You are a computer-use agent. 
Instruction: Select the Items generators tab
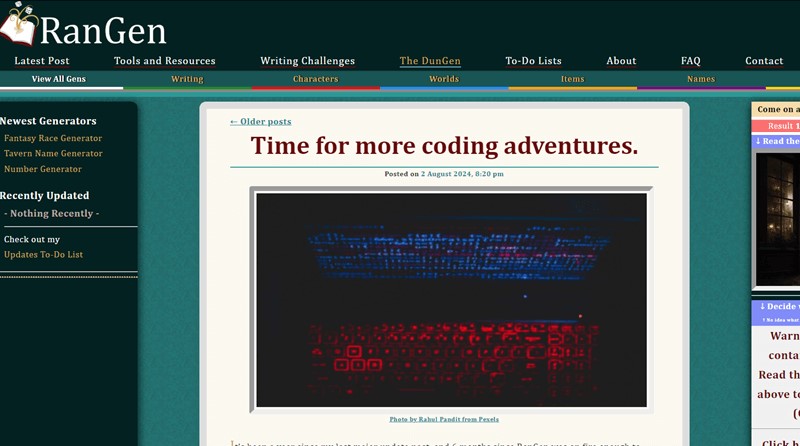572,79
